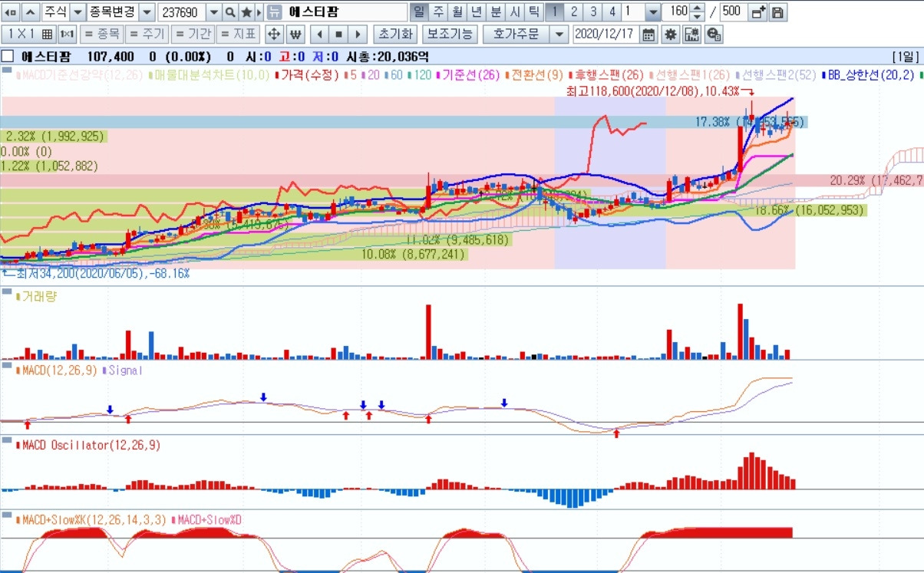924x573 pixels.
Task: Switch to 시 hourly period tab
Action: [x=515, y=12]
